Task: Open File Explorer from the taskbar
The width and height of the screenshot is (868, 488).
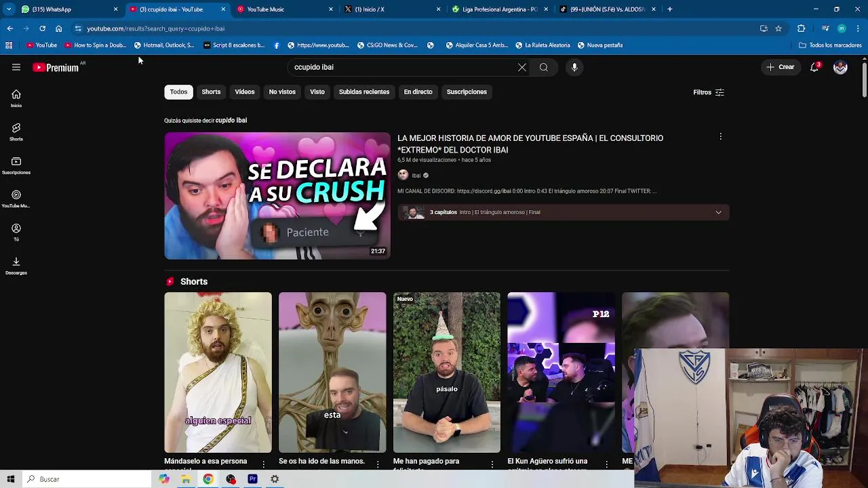Action: (186, 479)
